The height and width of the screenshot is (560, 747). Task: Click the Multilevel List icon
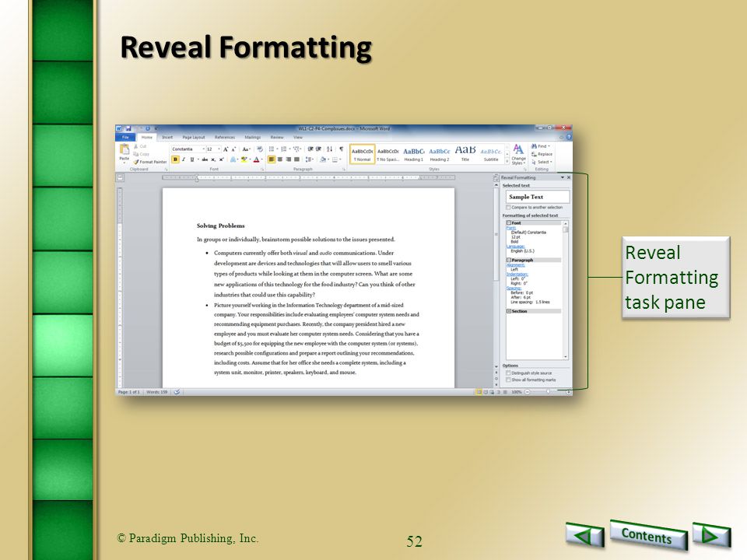click(x=296, y=149)
